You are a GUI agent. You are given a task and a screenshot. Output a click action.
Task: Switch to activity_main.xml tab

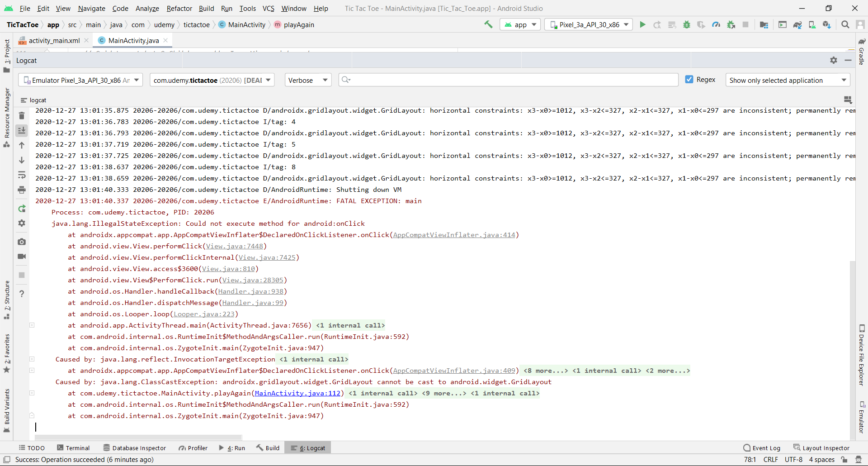click(54, 40)
